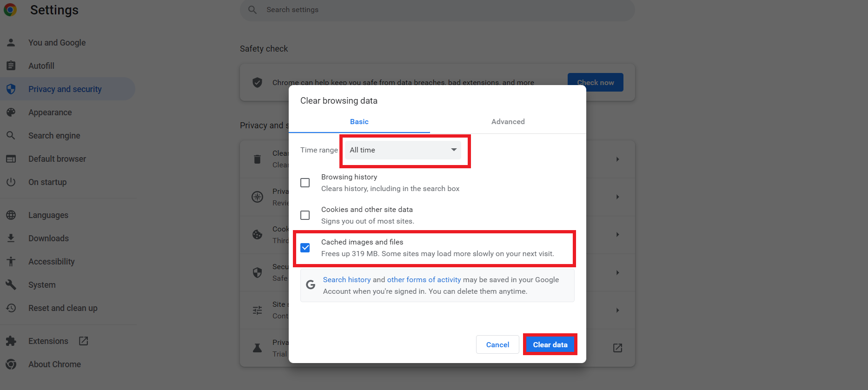The width and height of the screenshot is (868, 390).
Task: Uncheck Cached images and files
Action: point(305,248)
